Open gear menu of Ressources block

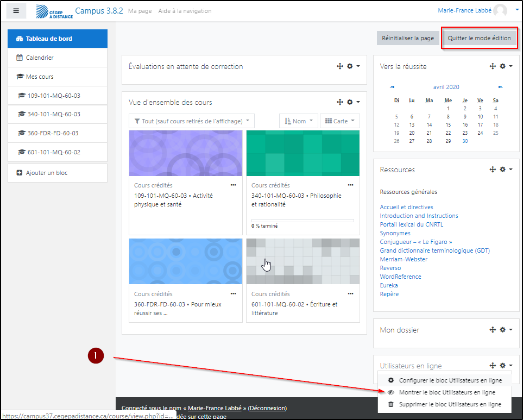[505, 170]
